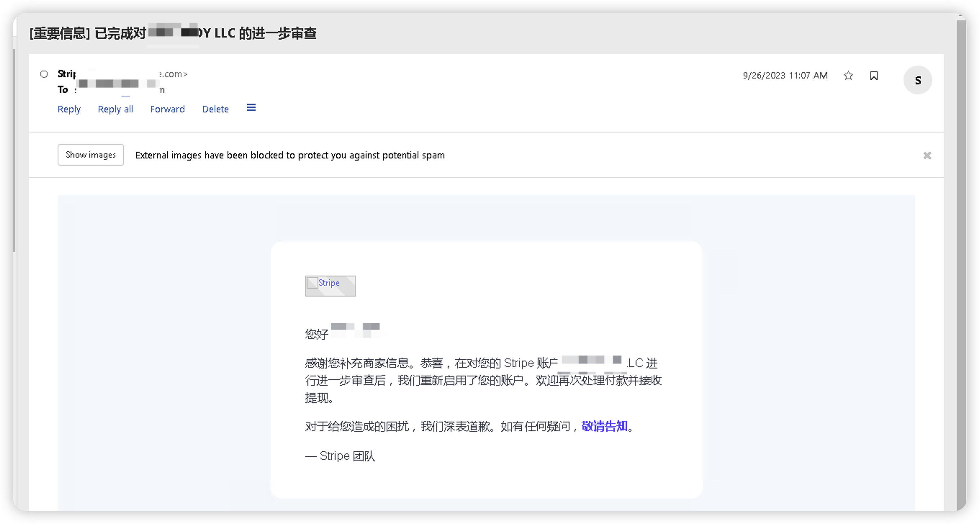Open full email header details via sender name
Image resolution: width=980 pixels, height=524 pixels.
(68, 74)
